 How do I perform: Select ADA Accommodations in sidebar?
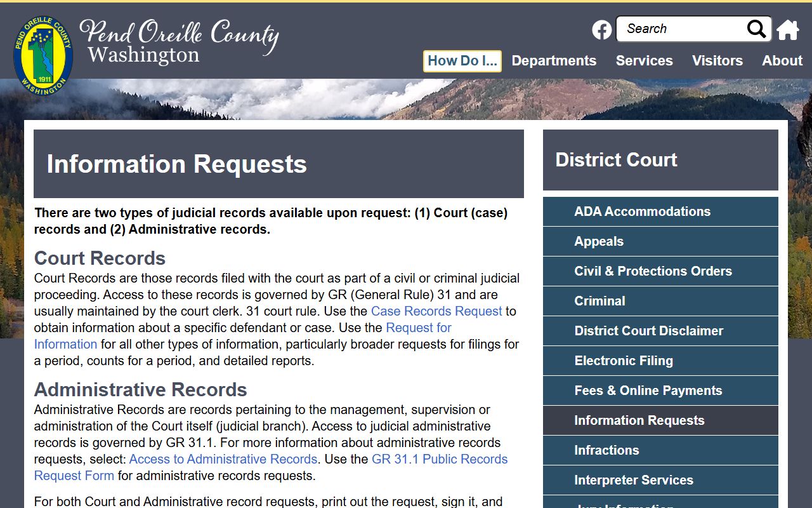click(660, 211)
